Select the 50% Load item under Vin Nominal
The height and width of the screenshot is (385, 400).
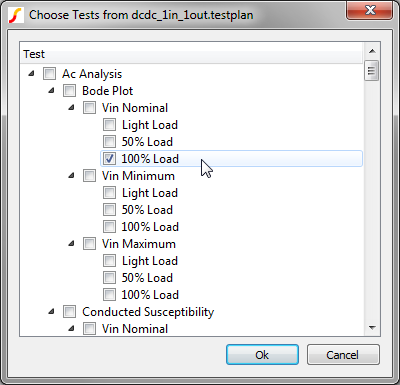click(x=147, y=142)
